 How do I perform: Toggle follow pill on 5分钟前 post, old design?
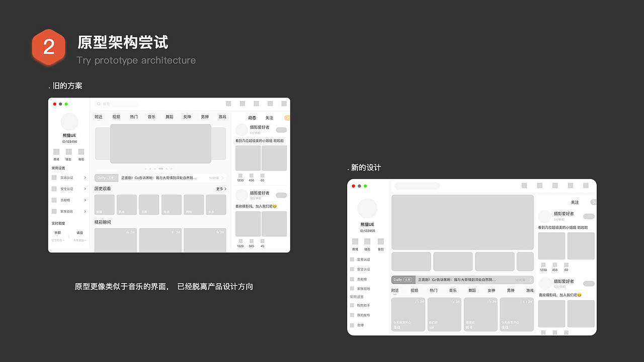281,130
